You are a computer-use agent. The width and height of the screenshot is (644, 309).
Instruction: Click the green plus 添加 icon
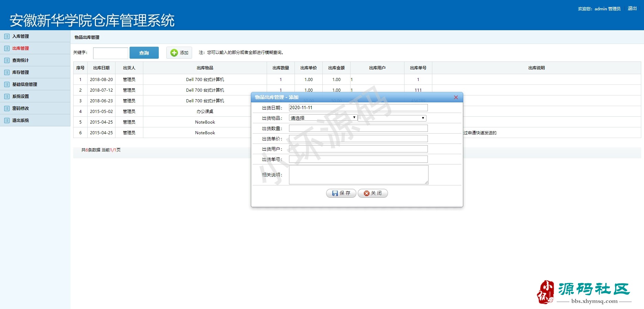(x=174, y=53)
